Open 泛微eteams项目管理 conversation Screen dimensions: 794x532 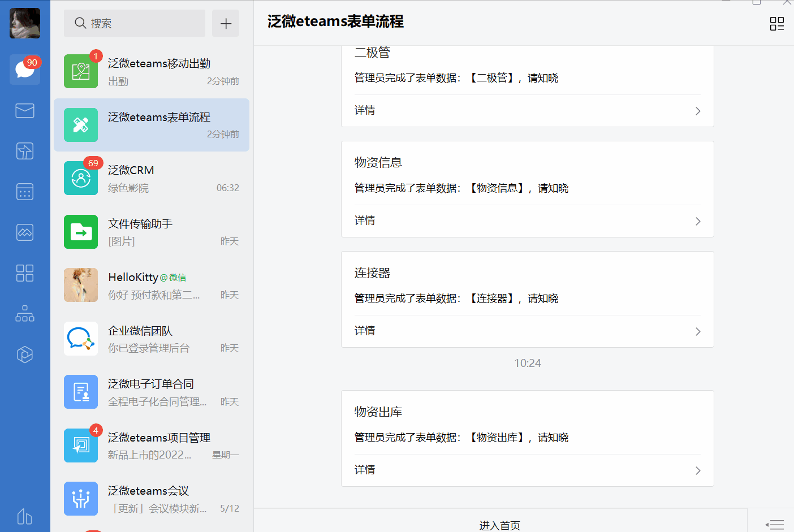coord(152,446)
